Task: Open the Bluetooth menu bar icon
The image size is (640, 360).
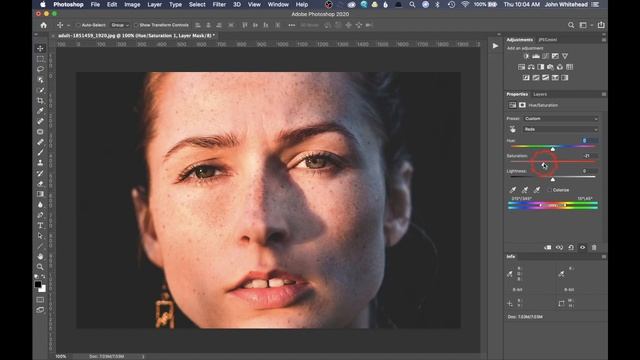Action: [x=438, y=4]
